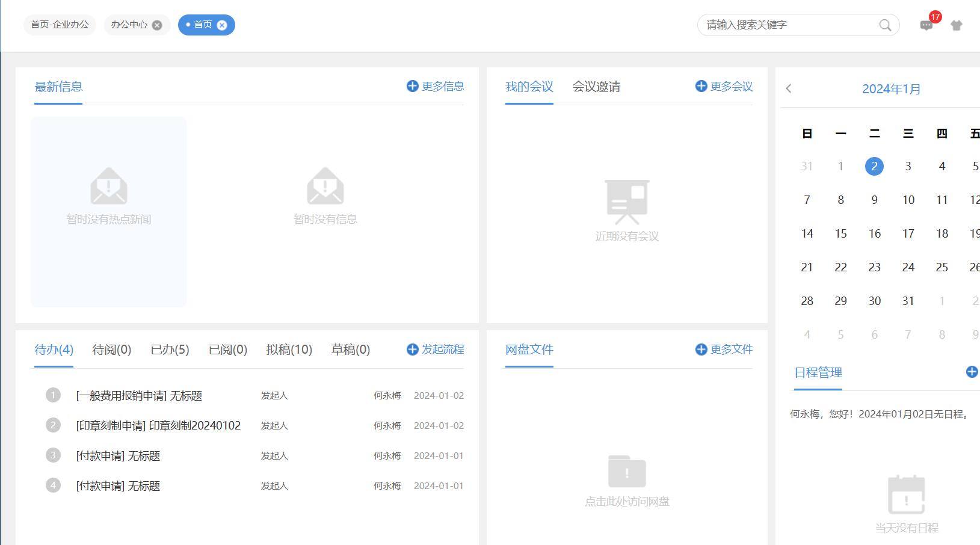The height and width of the screenshot is (545, 980).
Task: Select January 17 in the calendar
Action: coord(908,233)
